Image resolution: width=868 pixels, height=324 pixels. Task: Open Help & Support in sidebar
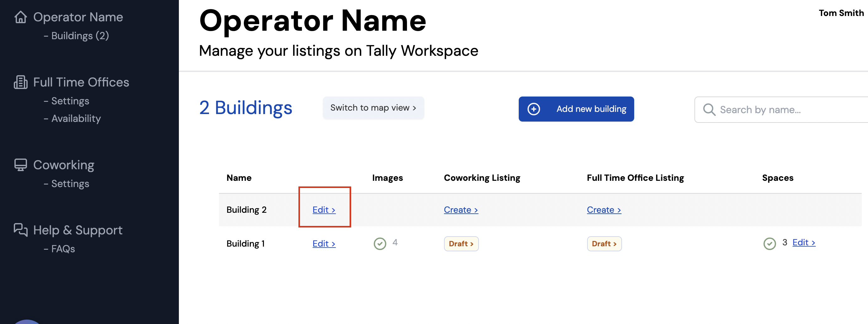pyautogui.click(x=78, y=230)
